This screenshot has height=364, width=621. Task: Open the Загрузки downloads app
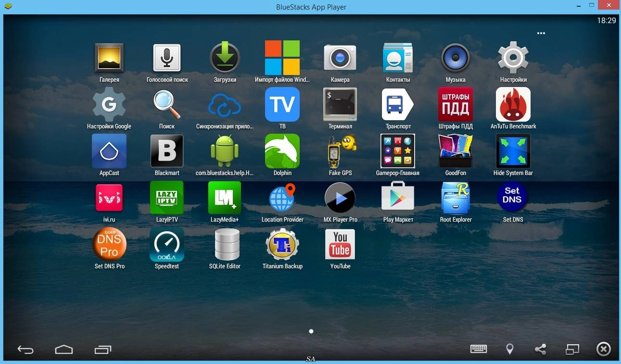pos(225,58)
